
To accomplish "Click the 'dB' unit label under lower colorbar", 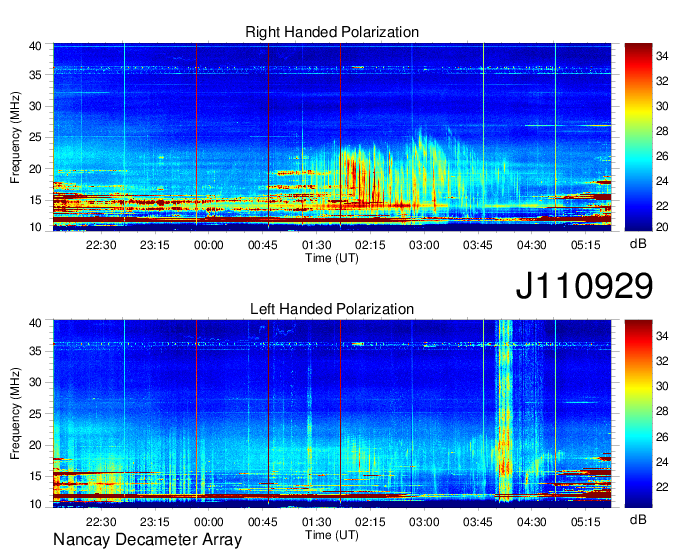I will [638, 519].
